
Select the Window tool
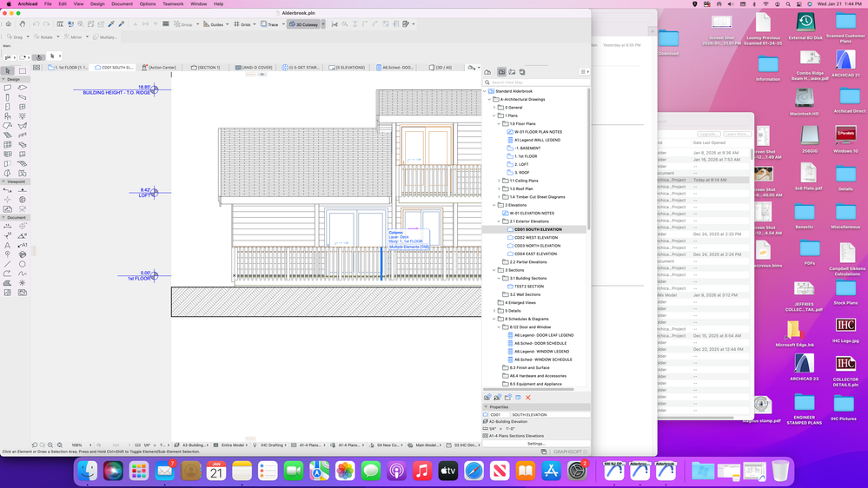22,107
